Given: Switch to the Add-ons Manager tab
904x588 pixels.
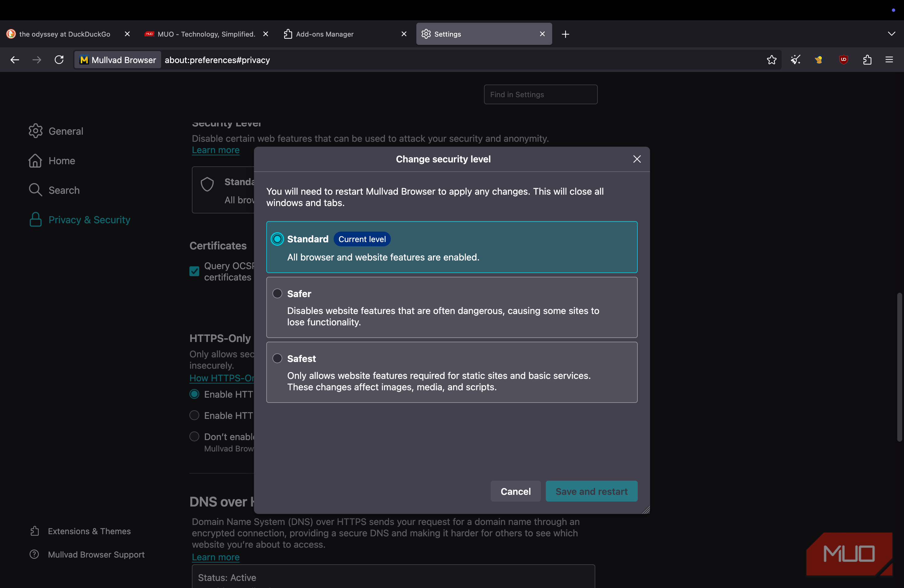Looking at the screenshot, I should [345, 34].
